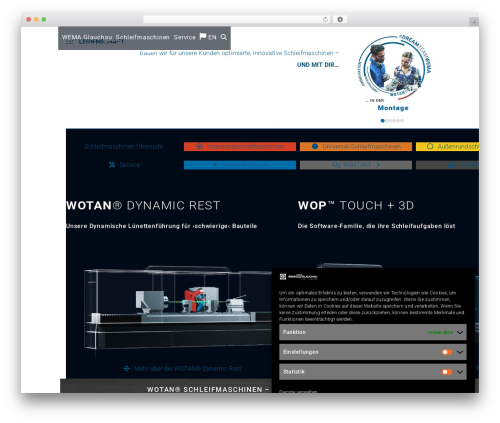This screenshot has height=423, width=500.
Task: Follow the 'UND MIT DIR...' link
Action: (x=318, y=65)
